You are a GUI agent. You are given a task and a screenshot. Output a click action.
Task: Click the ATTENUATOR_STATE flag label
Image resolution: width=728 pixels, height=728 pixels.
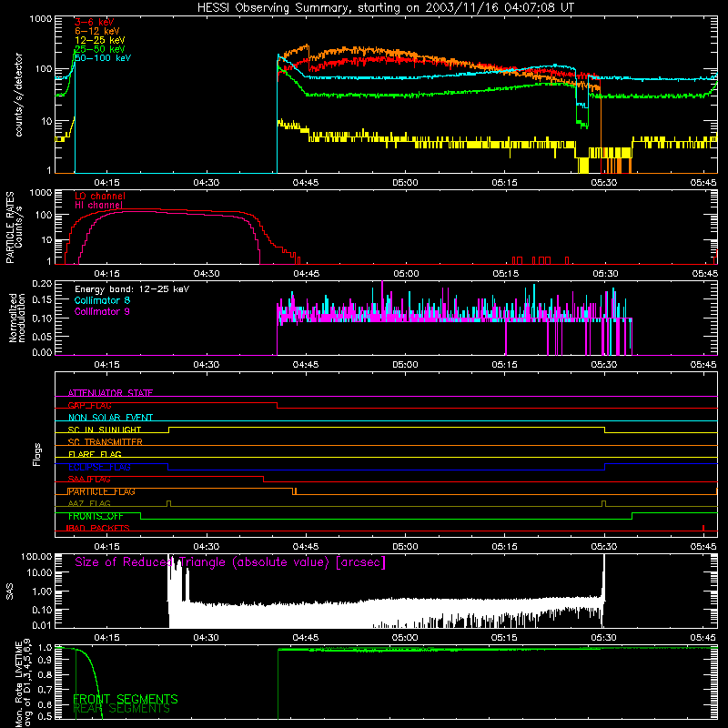click(110, 393)
